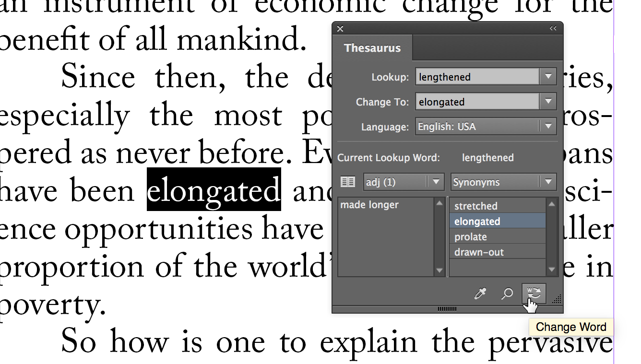This screenshot has width=641, height=364.
Task: Click the meanings book icon
Action: pyautogui.click(x=347, y=182)
